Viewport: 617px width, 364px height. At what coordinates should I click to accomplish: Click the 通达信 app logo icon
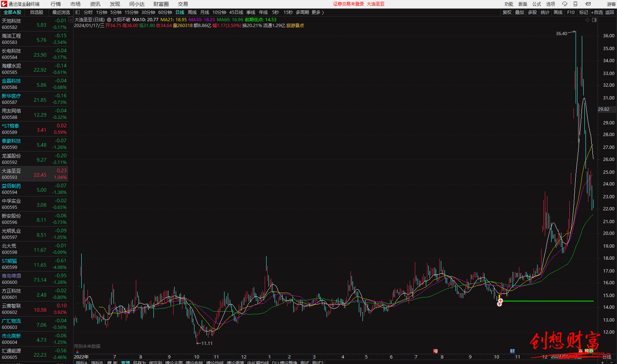pyautogui.click(x=4, y=4)
